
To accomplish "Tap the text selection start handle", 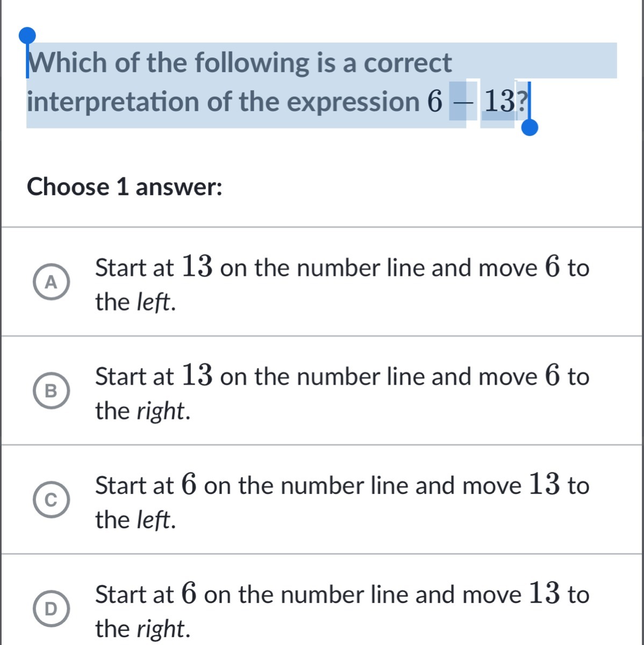I will pyautogui.click(x=27, y=37).
